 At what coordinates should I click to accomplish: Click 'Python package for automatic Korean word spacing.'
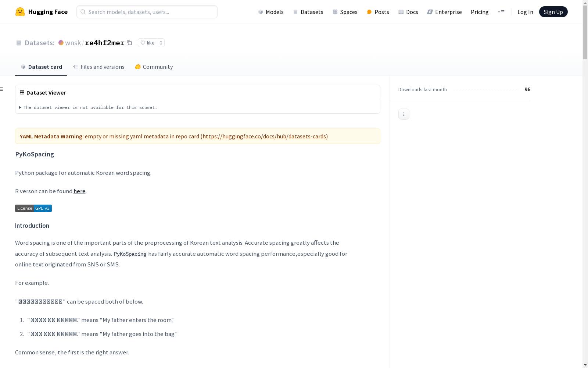coord(83,173)
